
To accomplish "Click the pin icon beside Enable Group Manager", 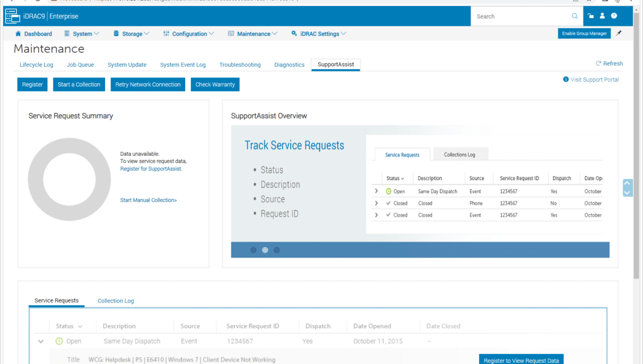I will 619,33.
